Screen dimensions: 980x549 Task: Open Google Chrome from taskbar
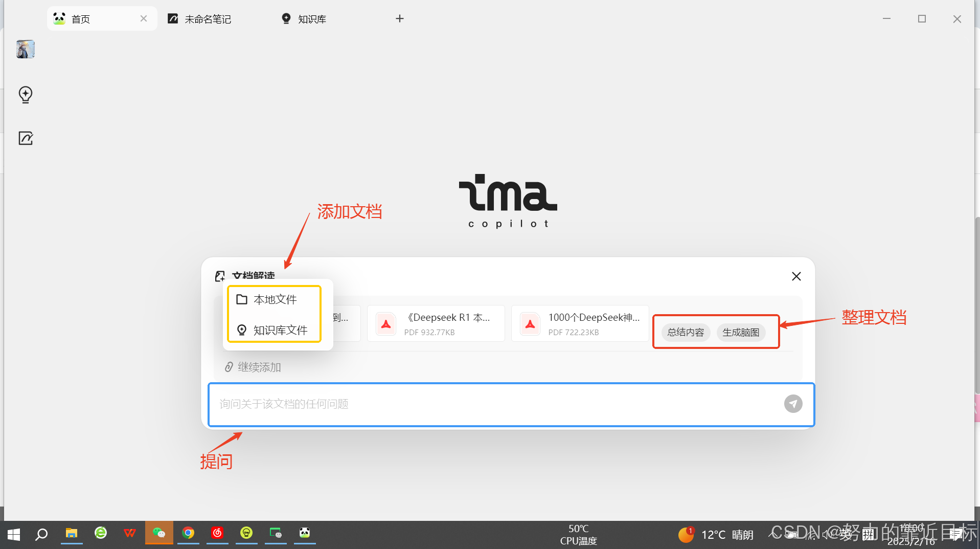188,534
